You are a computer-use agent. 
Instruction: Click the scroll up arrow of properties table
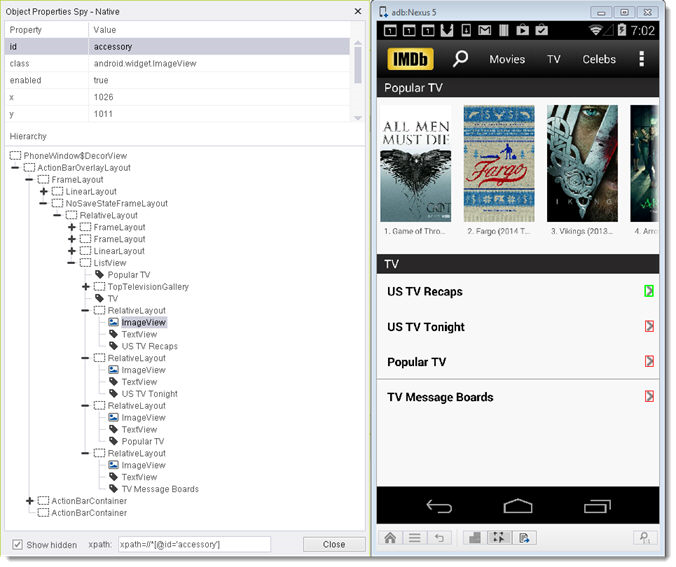tap(360, 44)
